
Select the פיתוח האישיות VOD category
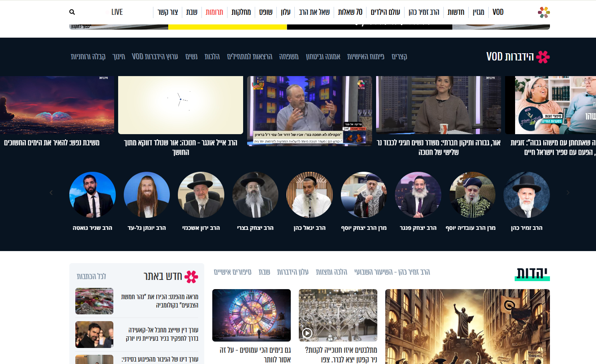tap(366, 56)
